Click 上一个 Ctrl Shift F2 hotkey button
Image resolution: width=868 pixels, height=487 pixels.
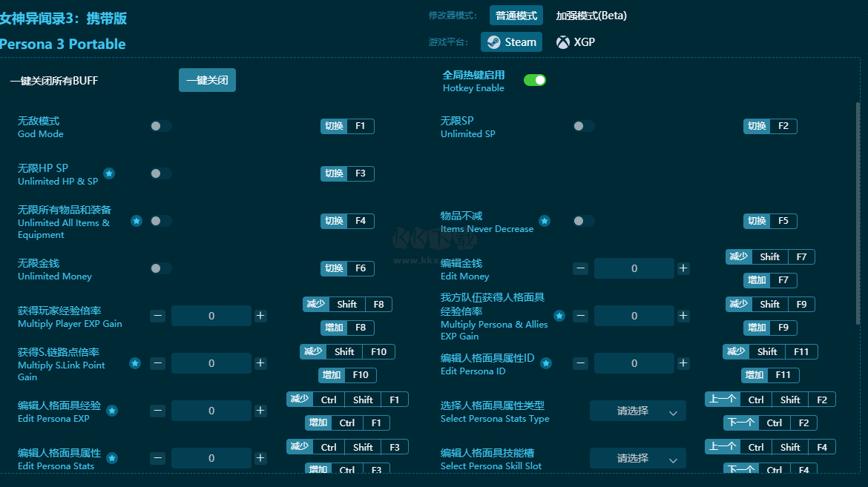[770, 400]
